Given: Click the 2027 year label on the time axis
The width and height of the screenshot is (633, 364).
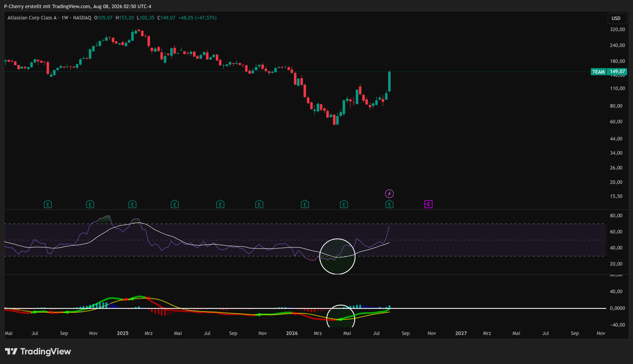Looking at the screenshot, I should (461, 333).
